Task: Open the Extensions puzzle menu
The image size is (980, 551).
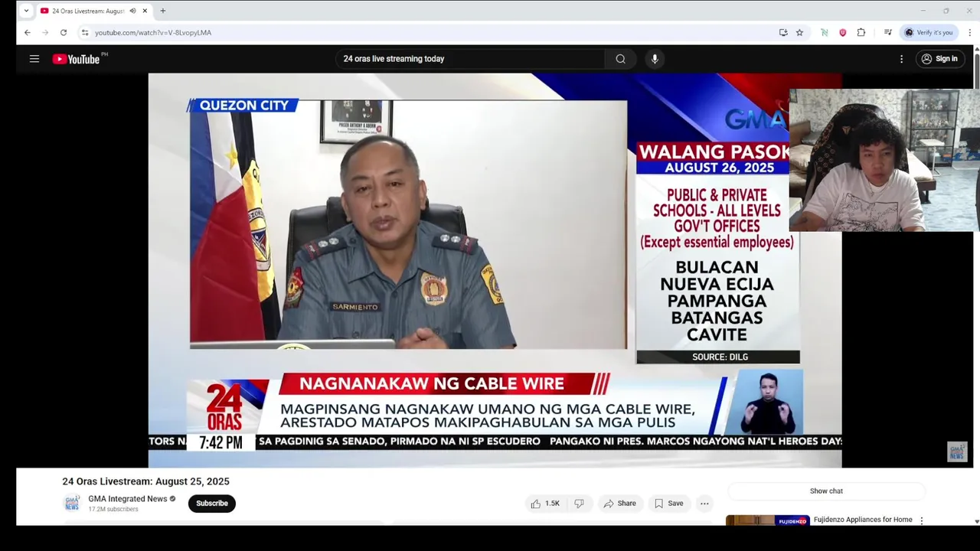Action: pyautogui.click(x=861, y=32)
